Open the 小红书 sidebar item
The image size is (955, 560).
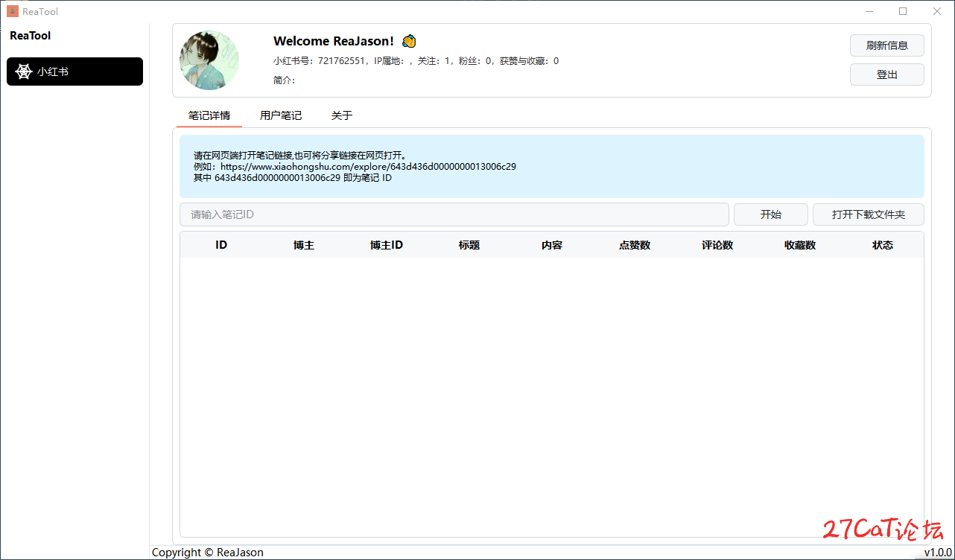74,71
